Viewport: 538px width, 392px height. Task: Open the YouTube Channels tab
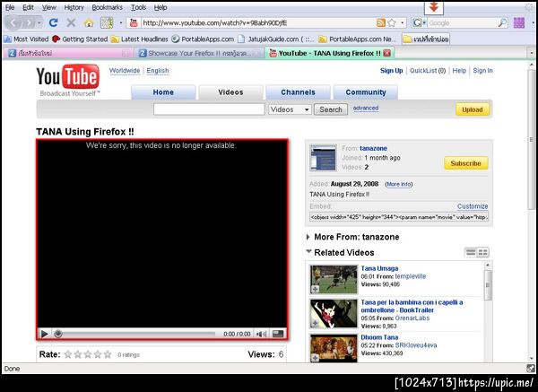click(x=298, y=92)
